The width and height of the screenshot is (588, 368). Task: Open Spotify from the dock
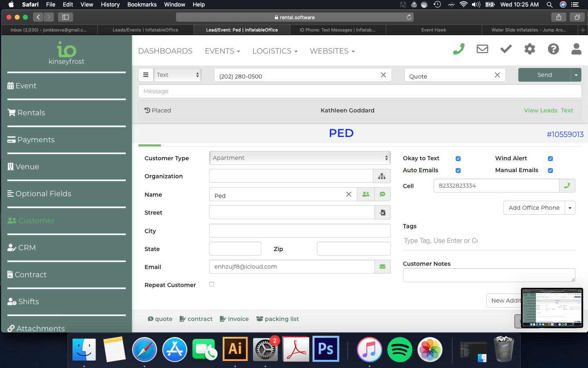(x=399, y=350)
